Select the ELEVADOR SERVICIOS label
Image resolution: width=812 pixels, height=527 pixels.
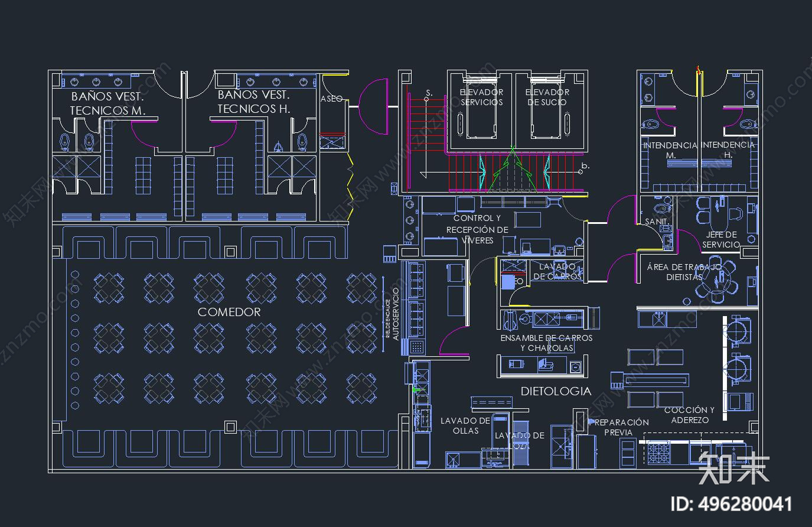tap(482, 97)
